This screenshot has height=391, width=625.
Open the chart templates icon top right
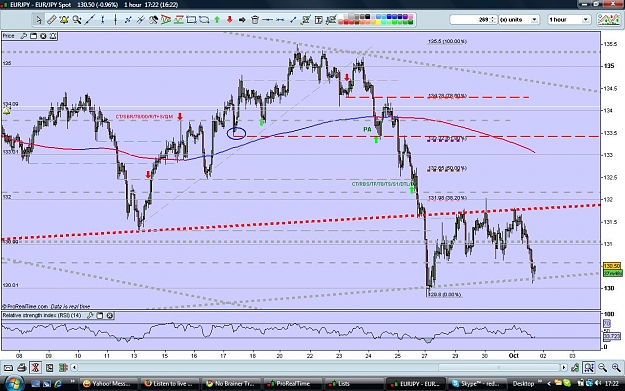tap(609, 20)
